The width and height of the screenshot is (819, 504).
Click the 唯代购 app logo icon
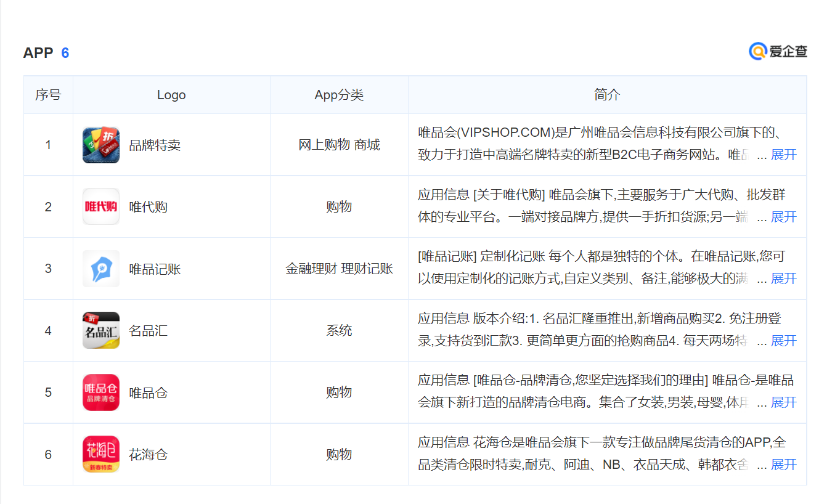[101, 206]
